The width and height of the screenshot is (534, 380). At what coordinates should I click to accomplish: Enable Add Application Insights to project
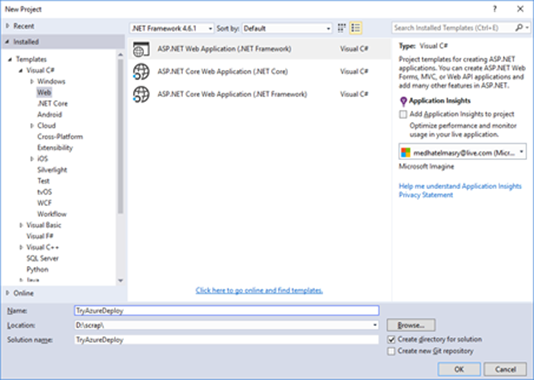point(403,114)
